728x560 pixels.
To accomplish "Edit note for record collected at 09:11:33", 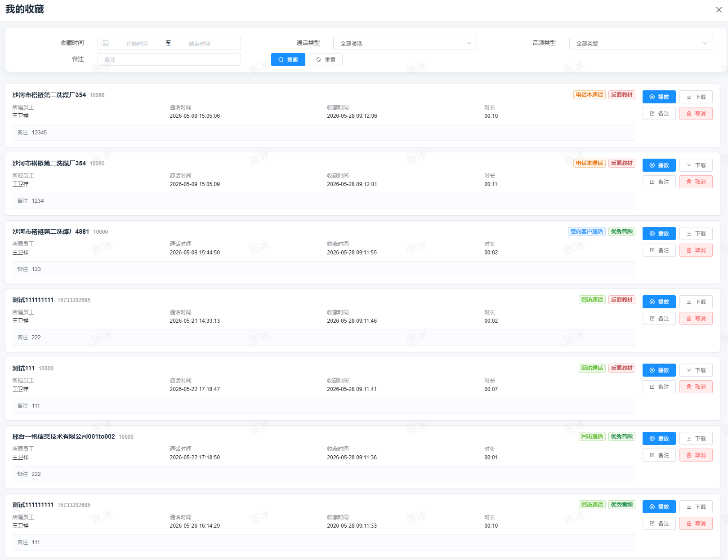I will point(659,523).
